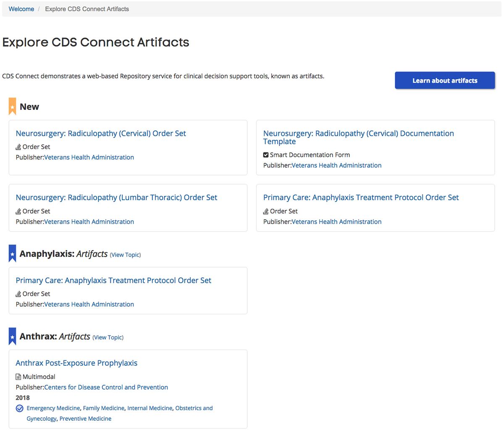Open View Topic for Anaphylaxis artifacts
504x430 pixels.
click(x=125, y=255)
